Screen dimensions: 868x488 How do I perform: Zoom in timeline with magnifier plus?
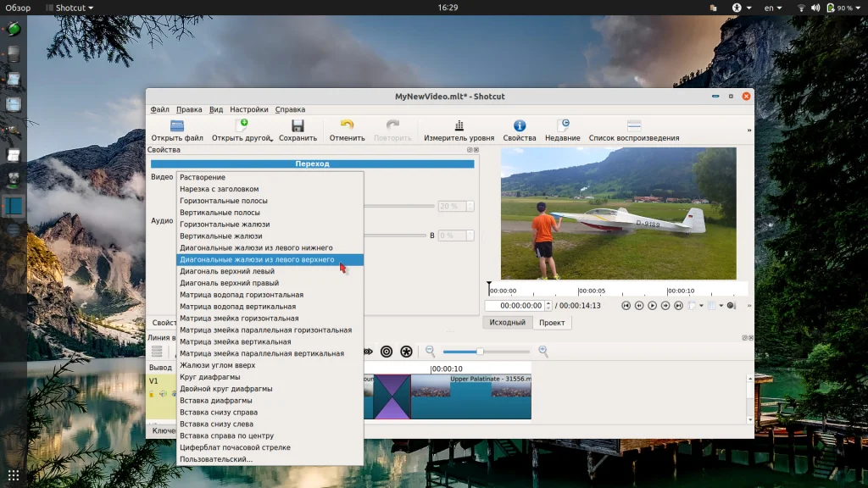pos(543,352)
